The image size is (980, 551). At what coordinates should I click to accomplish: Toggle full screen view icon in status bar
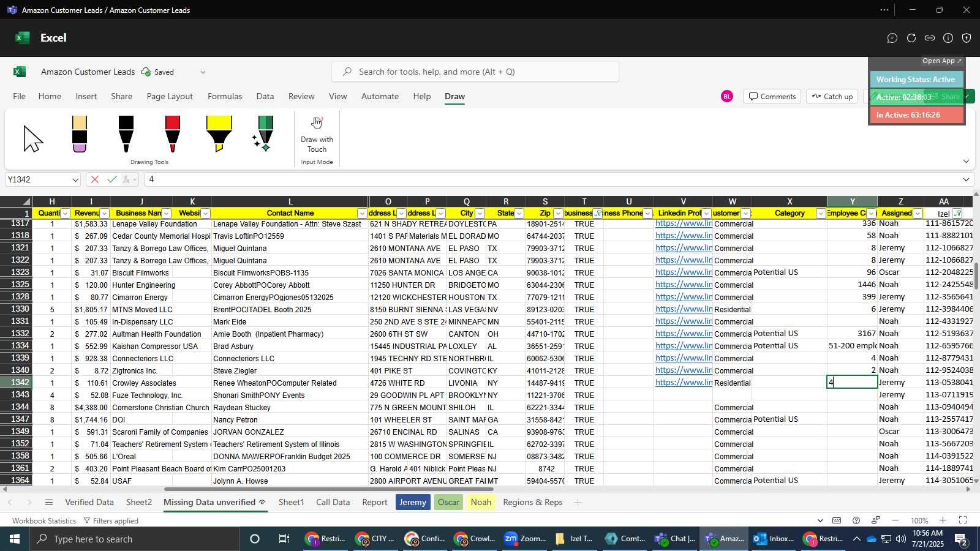963,520
